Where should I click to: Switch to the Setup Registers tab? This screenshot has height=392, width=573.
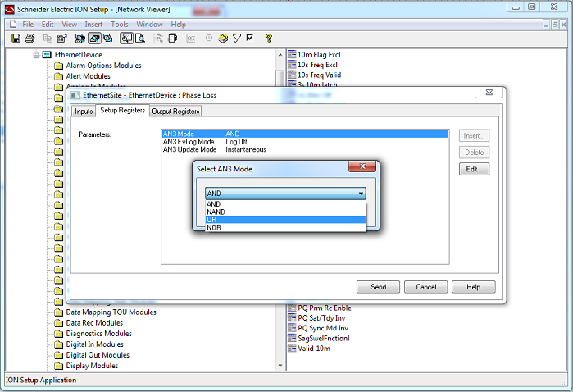[x=122, y=110]
